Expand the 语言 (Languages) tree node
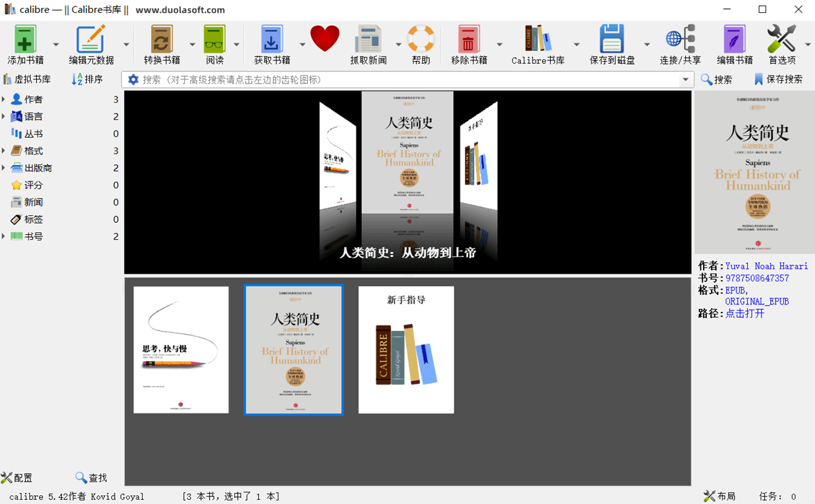 [4, 116]
